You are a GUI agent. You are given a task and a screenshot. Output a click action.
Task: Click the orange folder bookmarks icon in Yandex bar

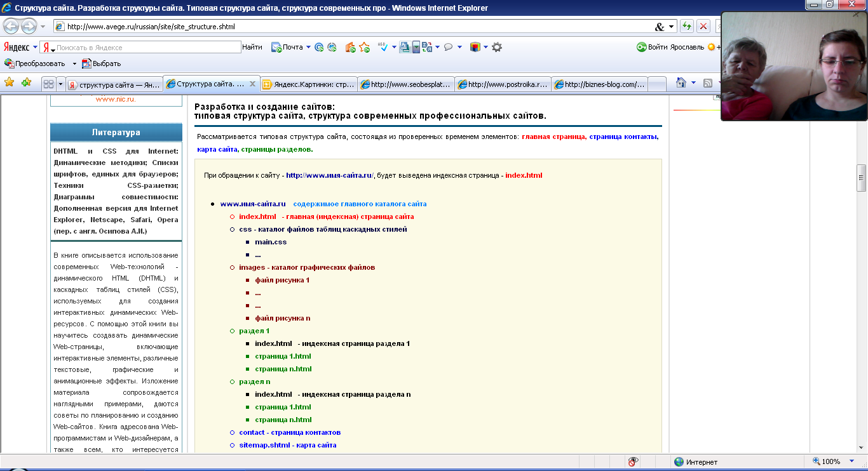click(x=350, y=47)
